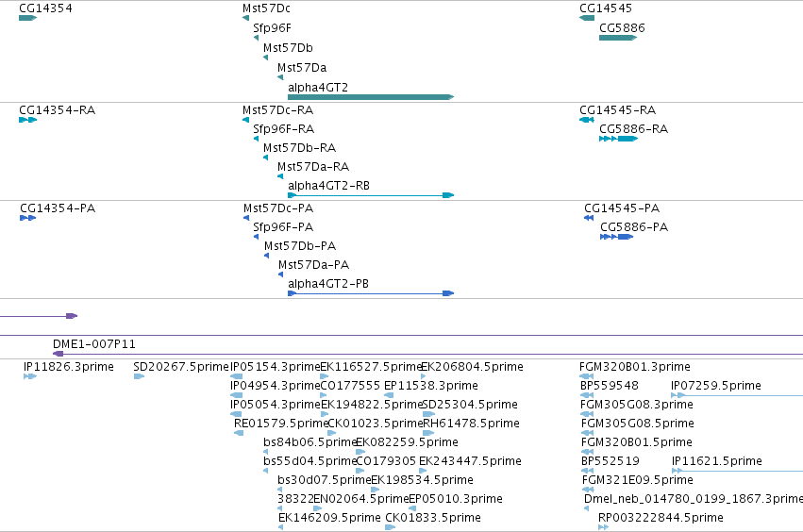Click EST bs84b06.5prime

pos(309,442)
